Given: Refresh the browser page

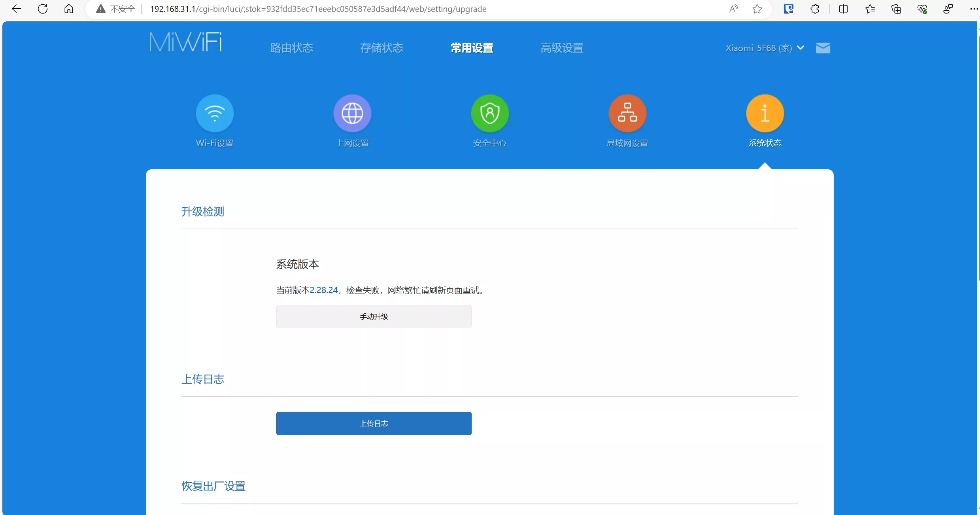Looking at the screenshot, I should pyautogui.click(x=43, y=9).
